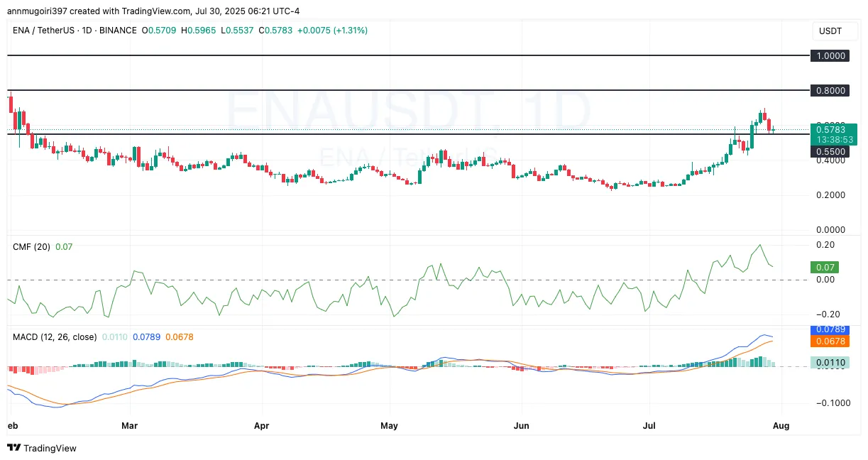Click the Aug label on the time axis
Screen dimensions: 868x460
coord(781,426)
